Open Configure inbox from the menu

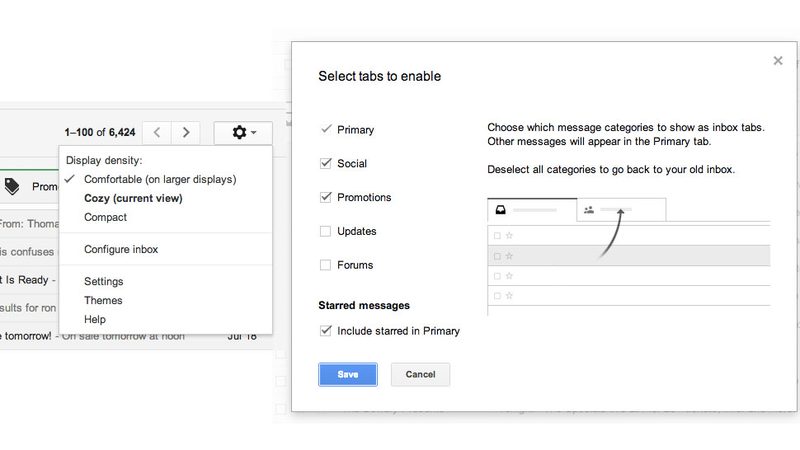click(121, 249)
